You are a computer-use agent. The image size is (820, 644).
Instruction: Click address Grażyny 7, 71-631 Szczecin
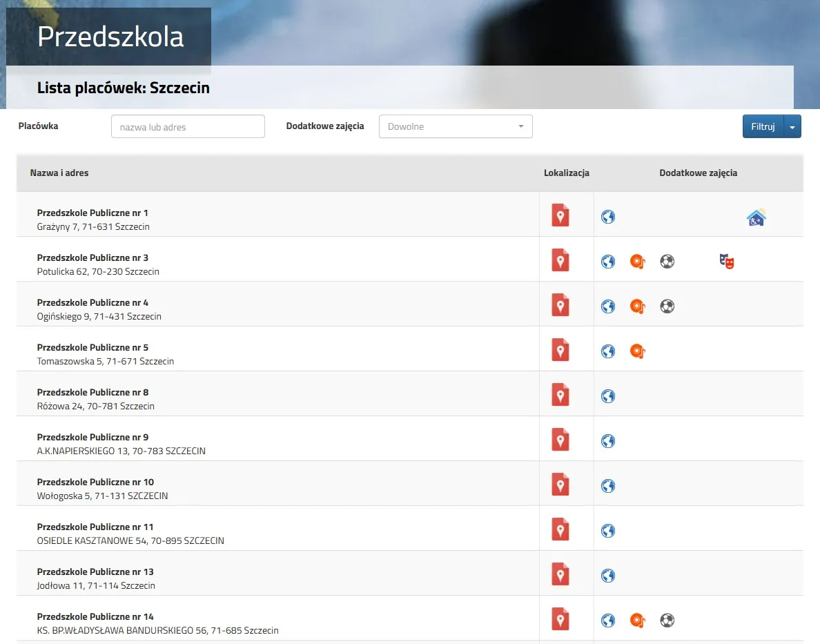[93, 226]
